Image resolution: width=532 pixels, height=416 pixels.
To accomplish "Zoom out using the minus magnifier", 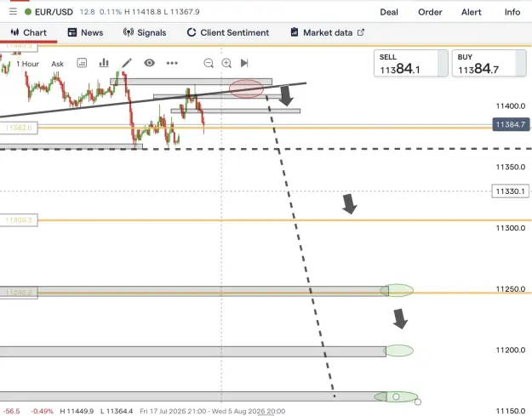I will (209, 63).
